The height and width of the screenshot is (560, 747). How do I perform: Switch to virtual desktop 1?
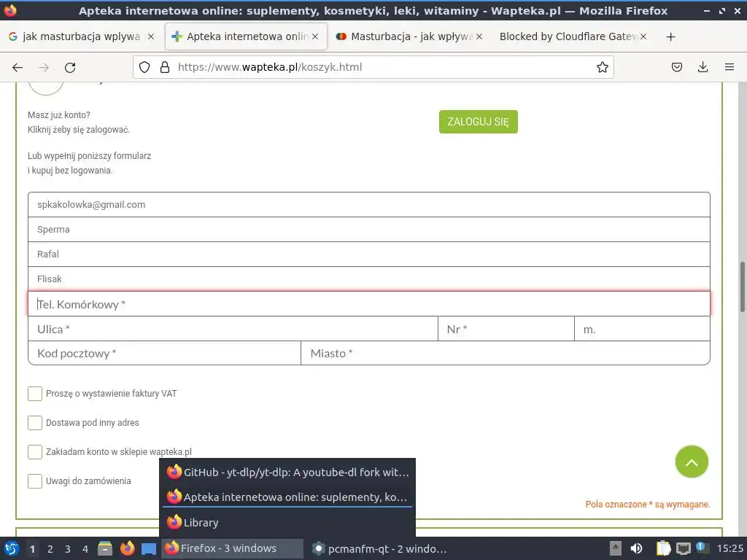pos(32,549)
